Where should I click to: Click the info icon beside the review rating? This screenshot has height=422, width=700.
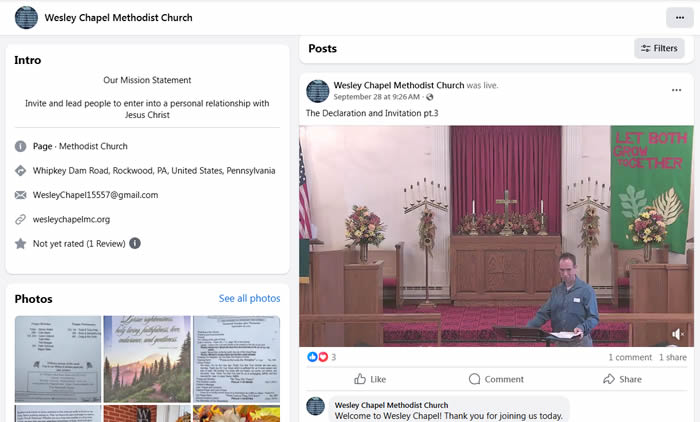click(135, 243)
